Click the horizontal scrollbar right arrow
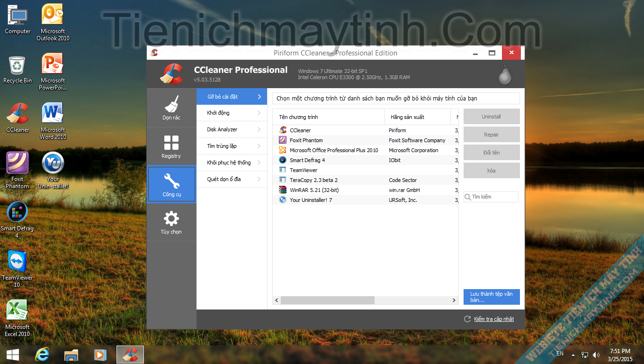The width and height of the screenshot is (644, 364). (454, 300)
